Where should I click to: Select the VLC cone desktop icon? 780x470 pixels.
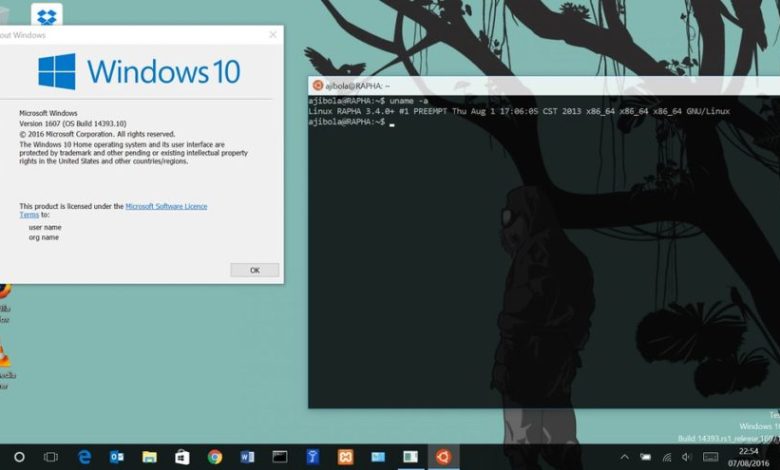click(4, 354)
